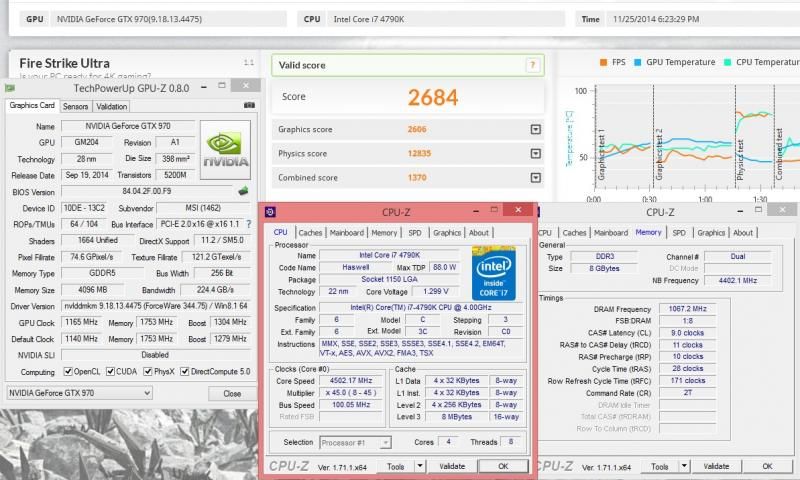Screen dimensions: 800x480
Task: Click the NVIDIA logo in GPU-Z
Action: (226, 147)
